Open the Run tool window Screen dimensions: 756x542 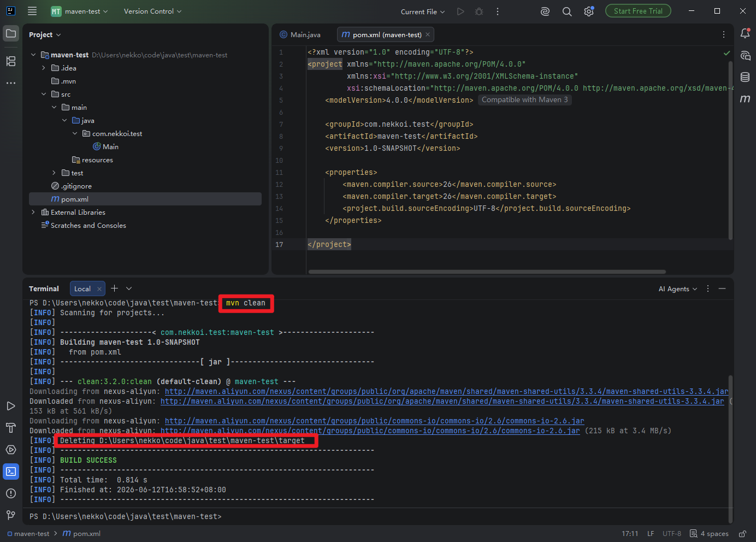11,406
